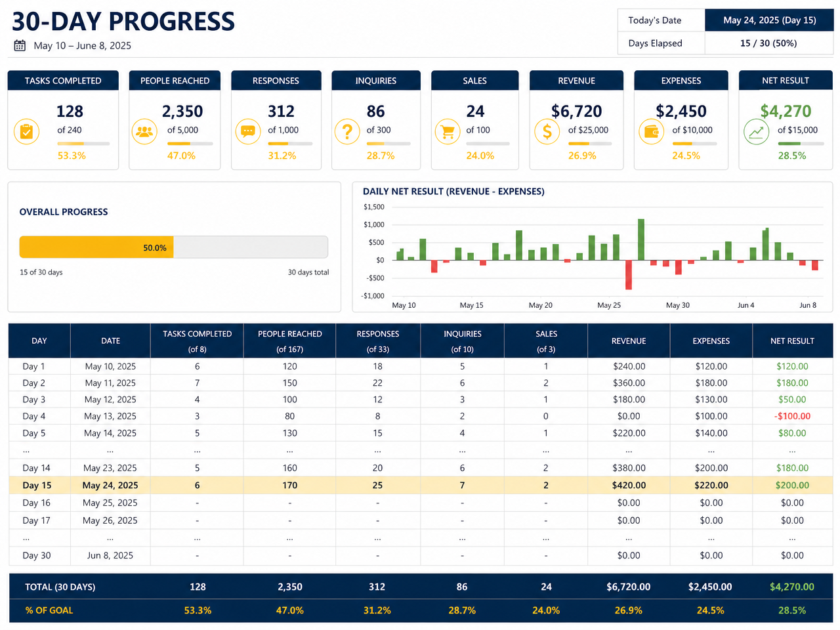Select the SALES card header
Viewport: 840px width, 630px height.
tap(474, 80)
